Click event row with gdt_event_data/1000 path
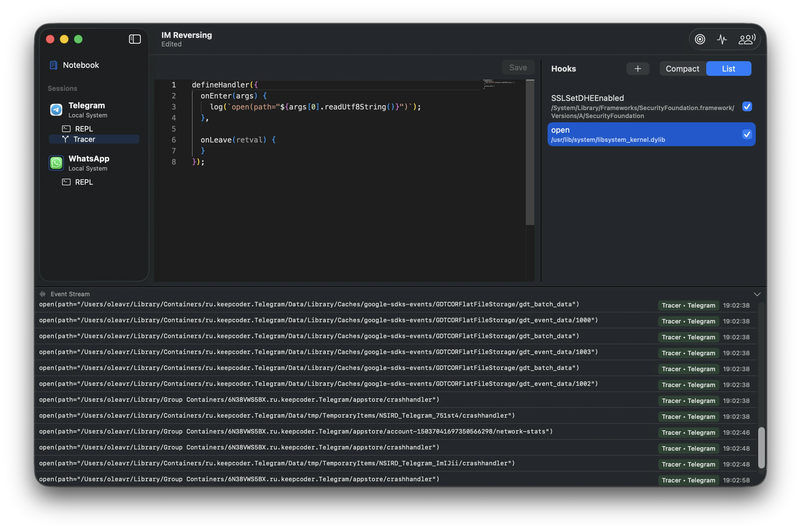 (x=395, y=320)
